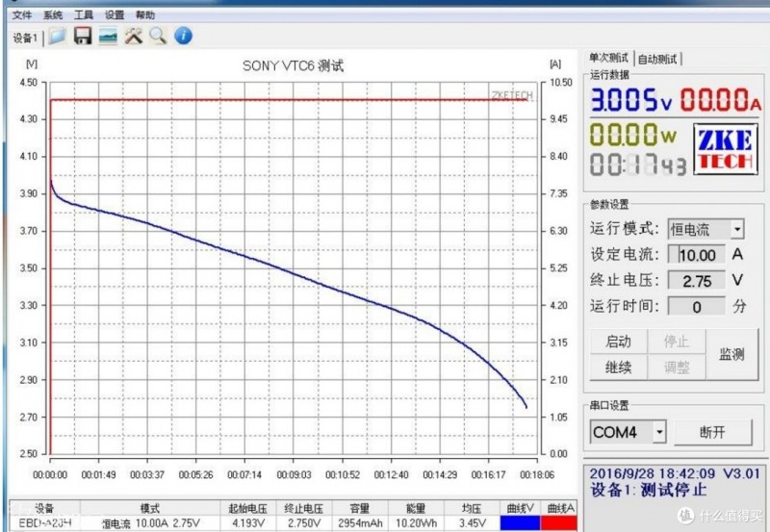Viewport: 770px width, 532px height.
Task: Click the 终止电压 column header in the table
Action: (x=304, y=509)
